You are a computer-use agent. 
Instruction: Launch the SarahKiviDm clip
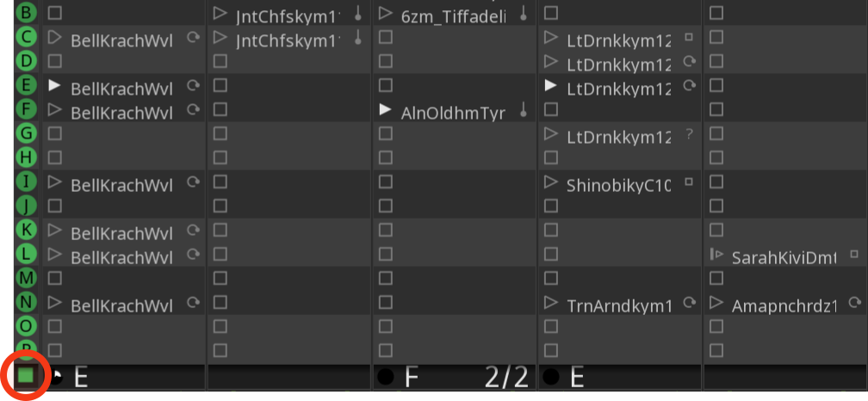pos(716,255)
